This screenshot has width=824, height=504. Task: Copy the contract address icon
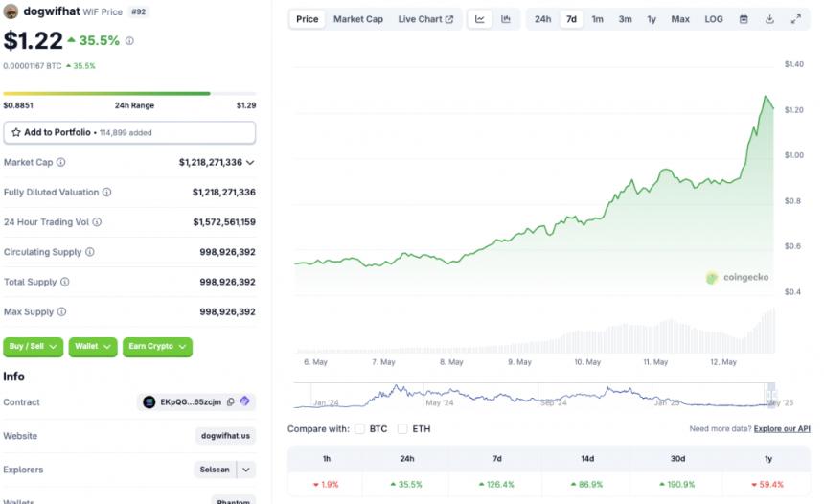(230, 402)
